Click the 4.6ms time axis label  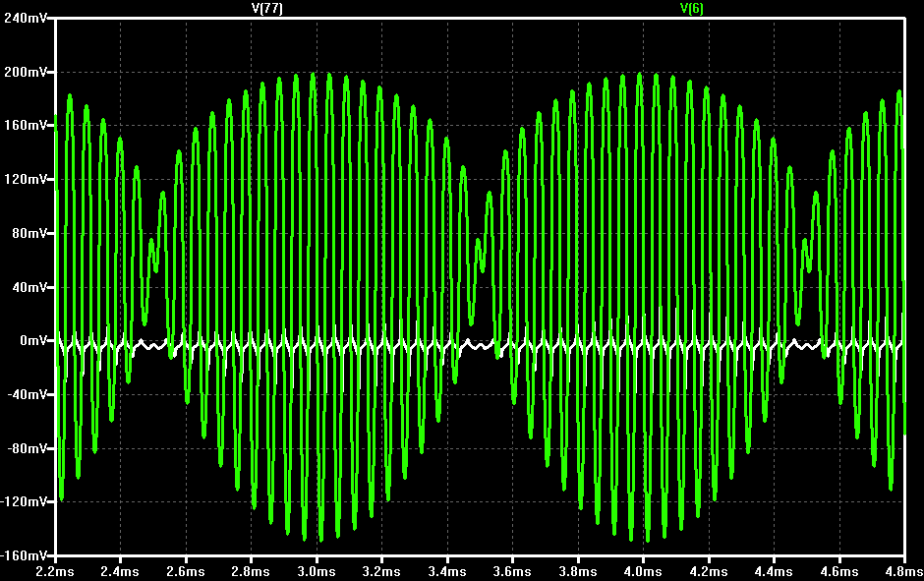coord(839,571)
